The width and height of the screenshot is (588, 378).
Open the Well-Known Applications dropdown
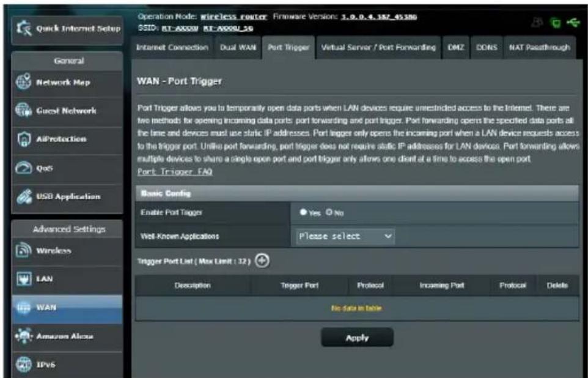tap(345, 237)
